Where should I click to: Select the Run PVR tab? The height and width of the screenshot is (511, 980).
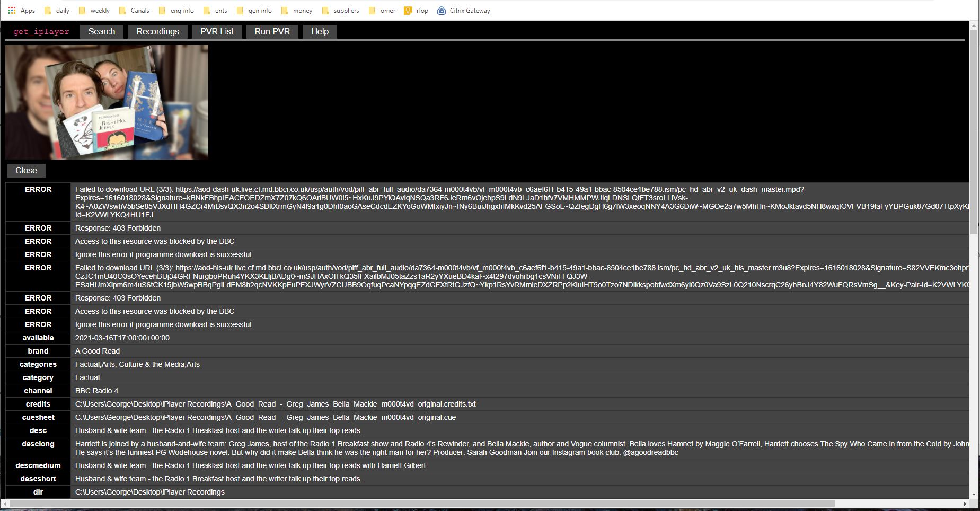click(272, 31)
